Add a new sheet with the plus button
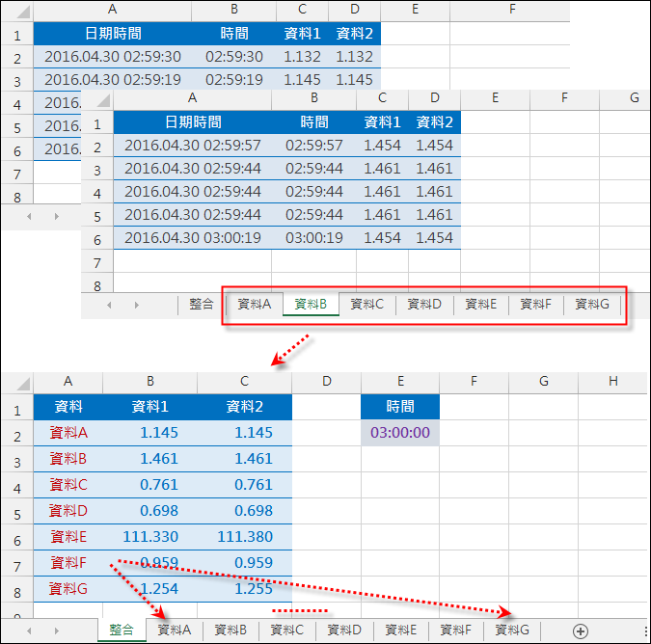651x644 pixels. tap(580, 631)
